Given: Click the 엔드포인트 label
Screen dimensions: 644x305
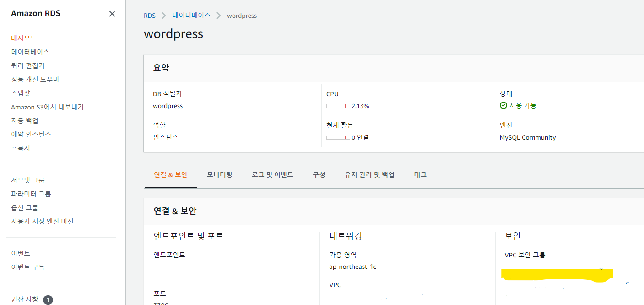Looking at the screenshot, I should pos(169,255).
